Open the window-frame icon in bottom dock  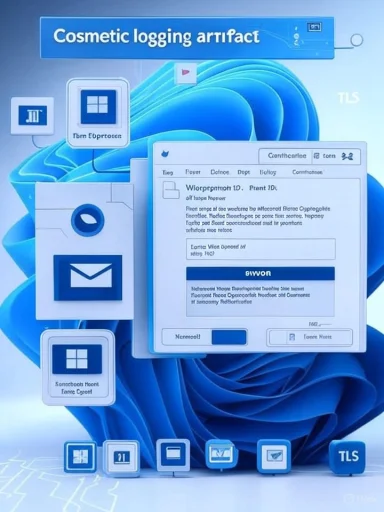pos(173,454)
